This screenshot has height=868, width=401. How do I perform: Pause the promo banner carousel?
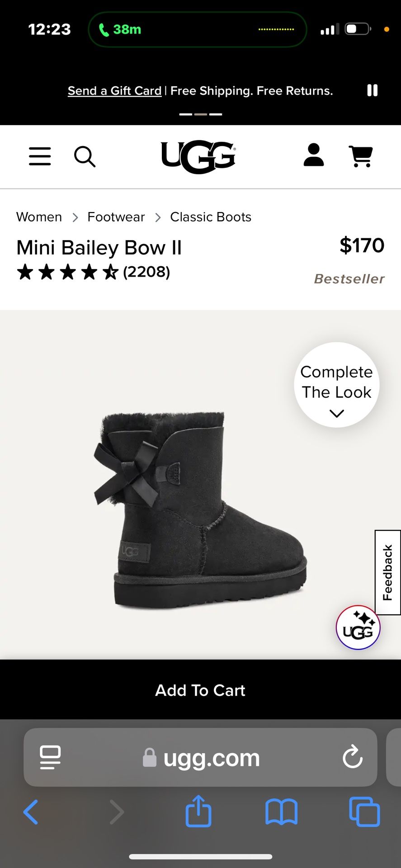click(x=372, y=90)
